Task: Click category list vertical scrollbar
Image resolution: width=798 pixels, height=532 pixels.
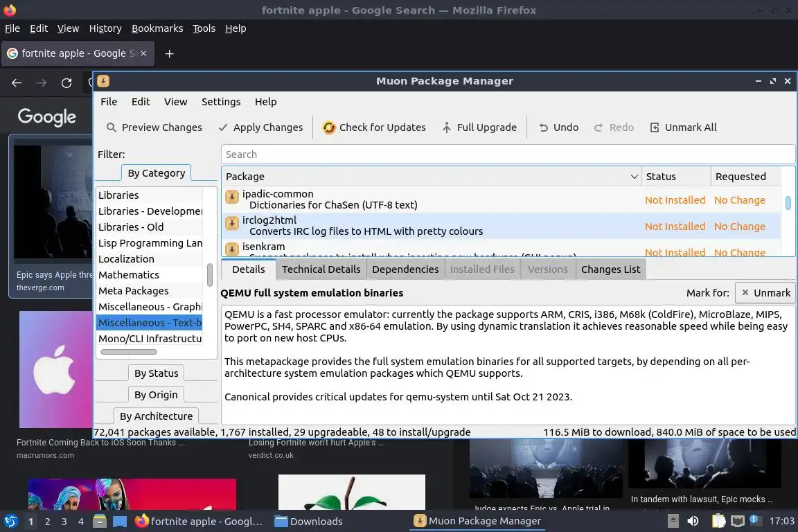Action: [x=210, y=275]
